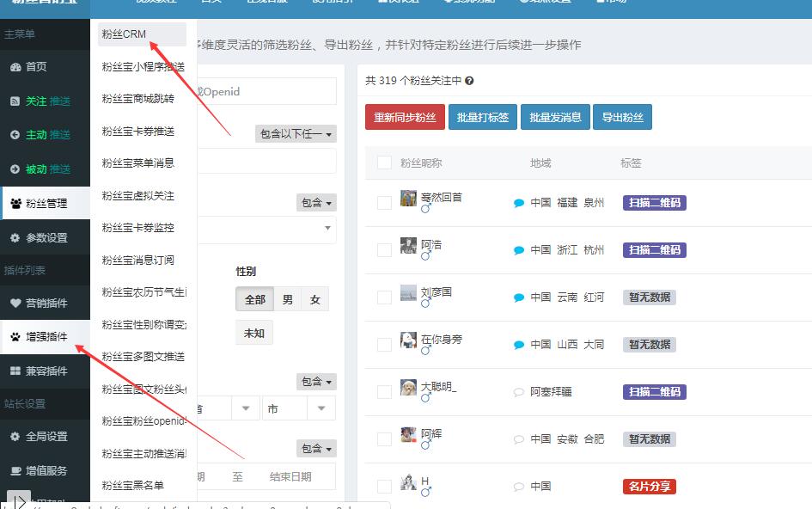Click the gear icon beside 参数设置
This screenshot has height=509, width=812.
(15, 237)
